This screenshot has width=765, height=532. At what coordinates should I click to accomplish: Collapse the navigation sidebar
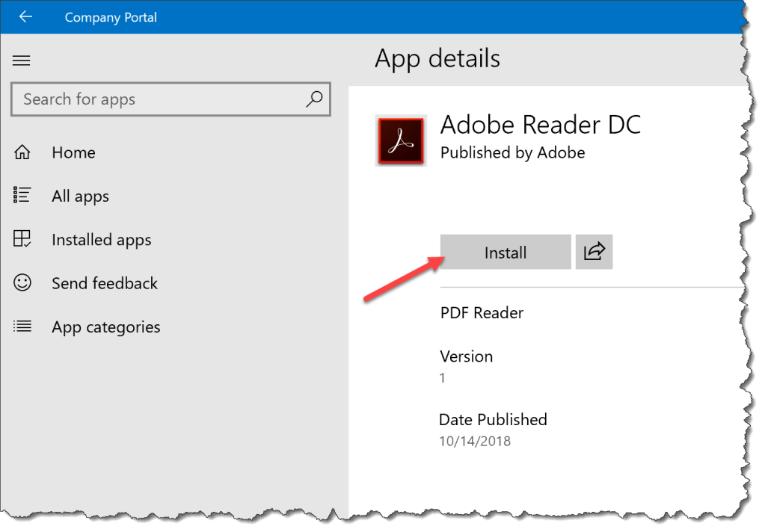[x=22, y=61]
